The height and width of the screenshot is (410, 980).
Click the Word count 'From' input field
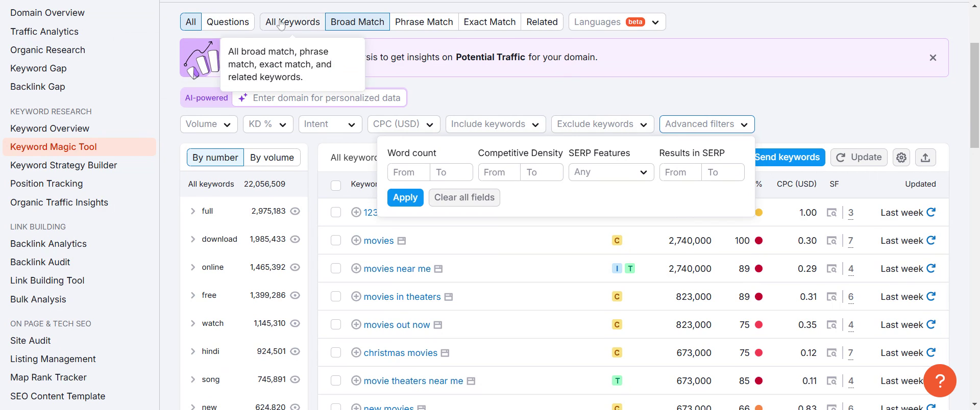click(x=408, y=172)
